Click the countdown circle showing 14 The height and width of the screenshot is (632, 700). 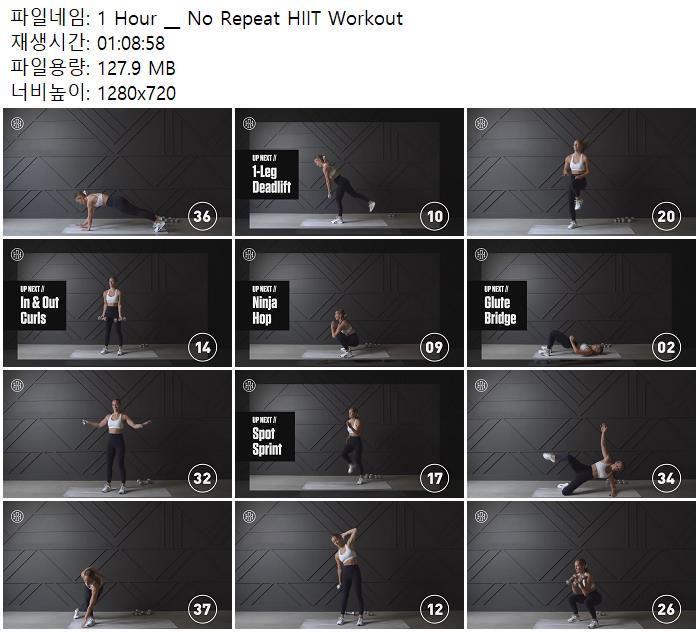[202, 347]
